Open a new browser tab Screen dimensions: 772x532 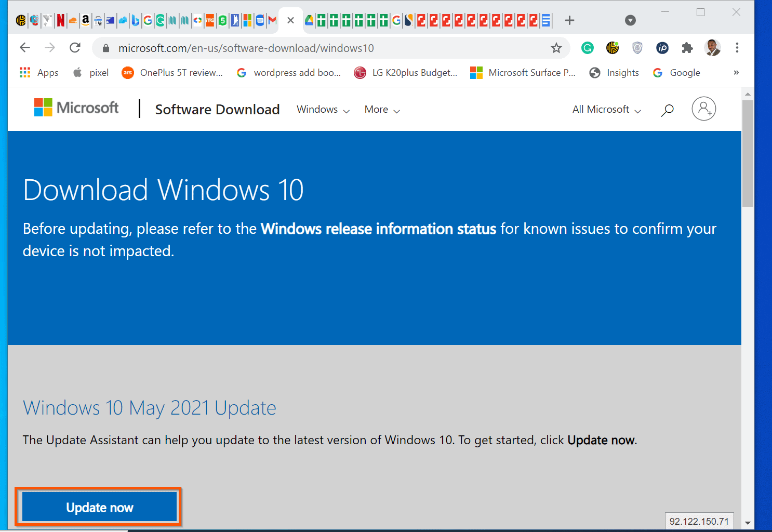(569, 20)
